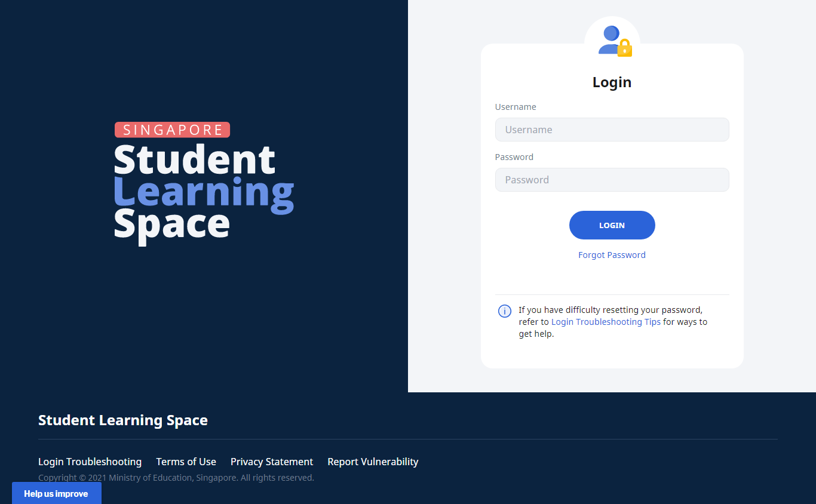Click the footer Student Learning Space title
Screen dimensions: 816x504
(x=123, y=420)
